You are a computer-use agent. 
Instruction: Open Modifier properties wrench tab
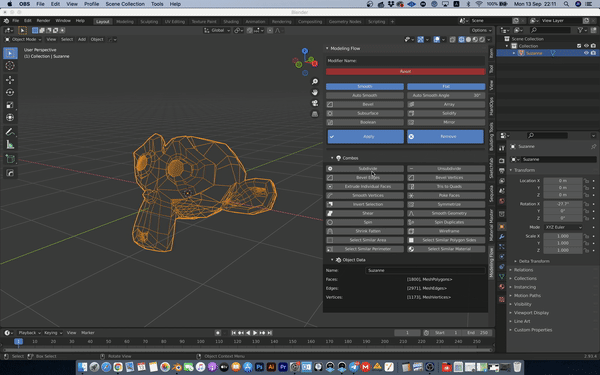(502, 237)
